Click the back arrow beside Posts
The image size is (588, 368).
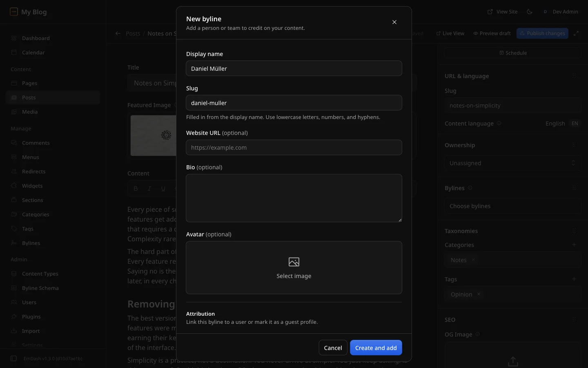tap(118, 34)
